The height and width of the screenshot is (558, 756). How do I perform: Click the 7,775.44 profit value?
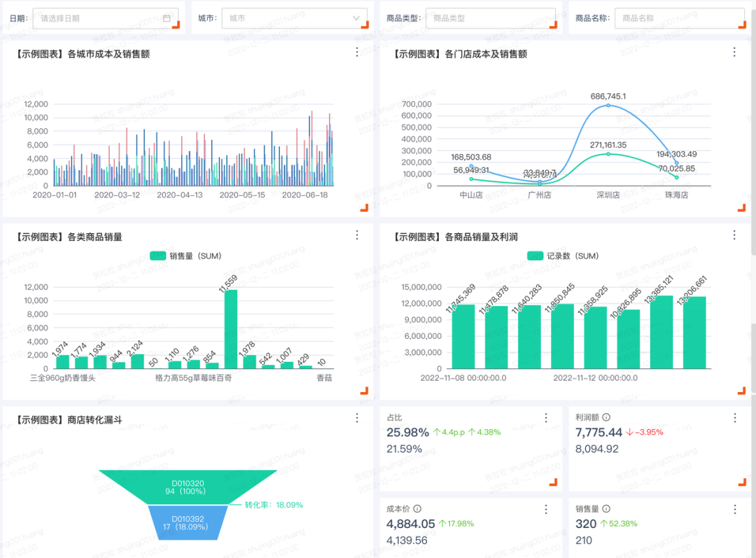click(x=598, y=433)
